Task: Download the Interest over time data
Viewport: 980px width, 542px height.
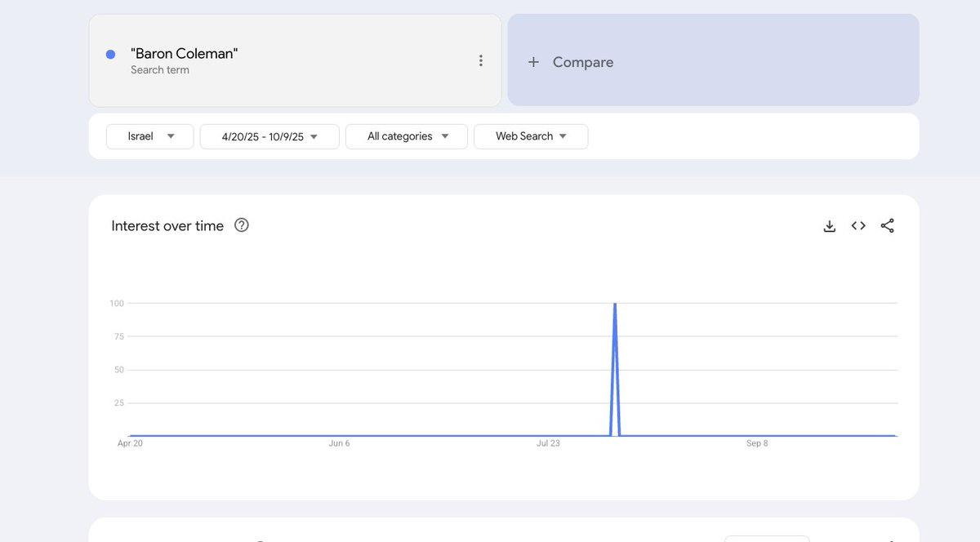Action: click(830, 226)
